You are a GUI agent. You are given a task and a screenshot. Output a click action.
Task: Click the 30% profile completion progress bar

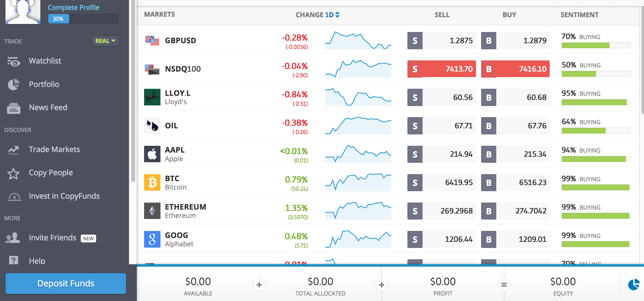click(83, 19)
